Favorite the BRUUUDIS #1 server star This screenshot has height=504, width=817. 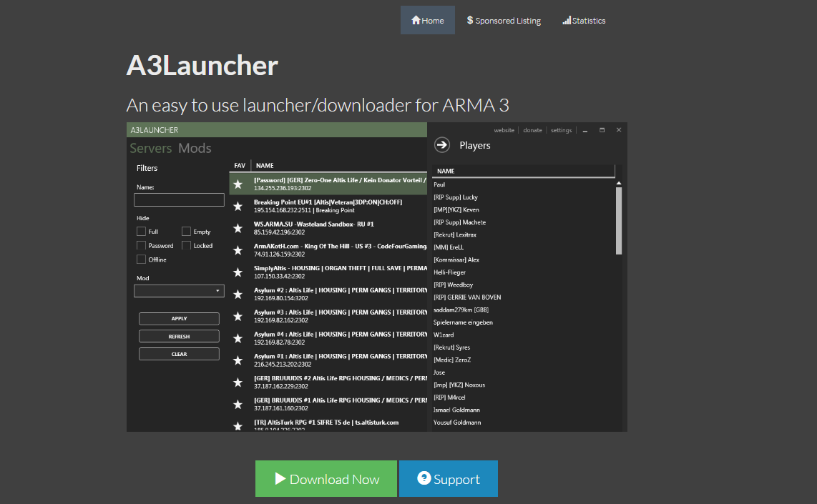[238, 405]
